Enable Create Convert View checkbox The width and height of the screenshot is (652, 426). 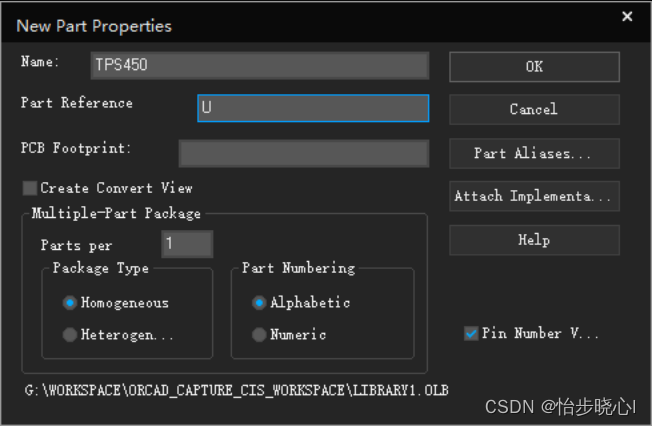[30, 188]
